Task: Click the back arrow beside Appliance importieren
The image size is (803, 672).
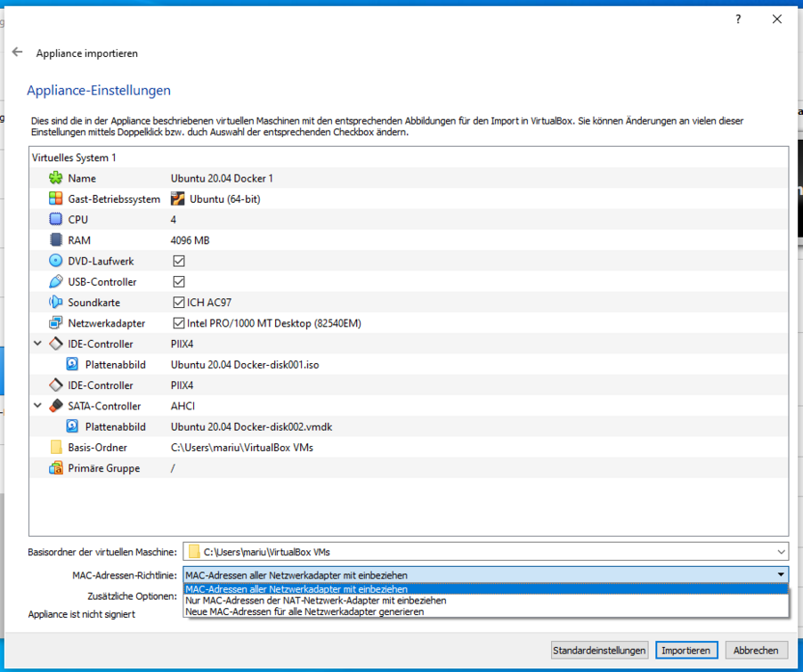Action: tap(17, 53)
